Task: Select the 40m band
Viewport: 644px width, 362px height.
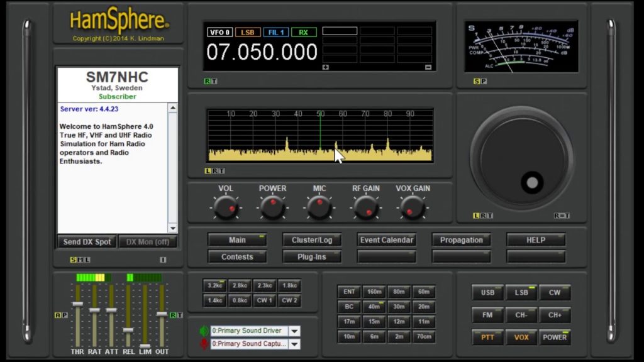Action: 374,307
